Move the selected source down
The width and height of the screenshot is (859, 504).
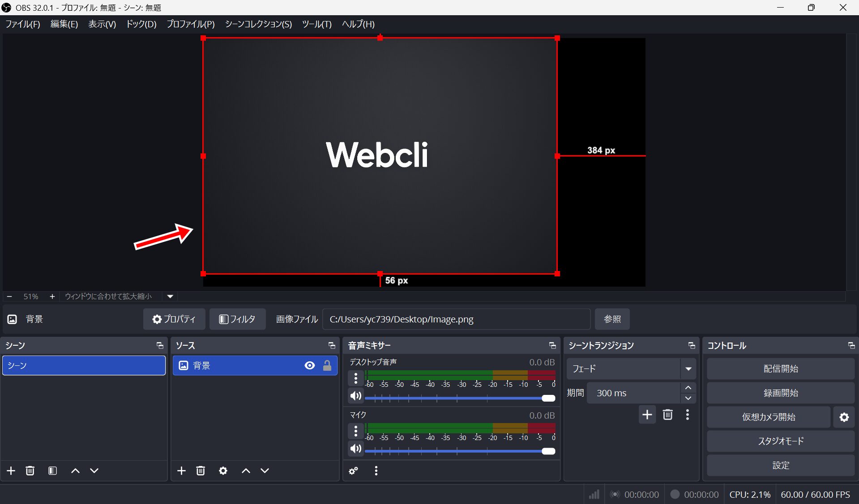[x=265, y=470]
